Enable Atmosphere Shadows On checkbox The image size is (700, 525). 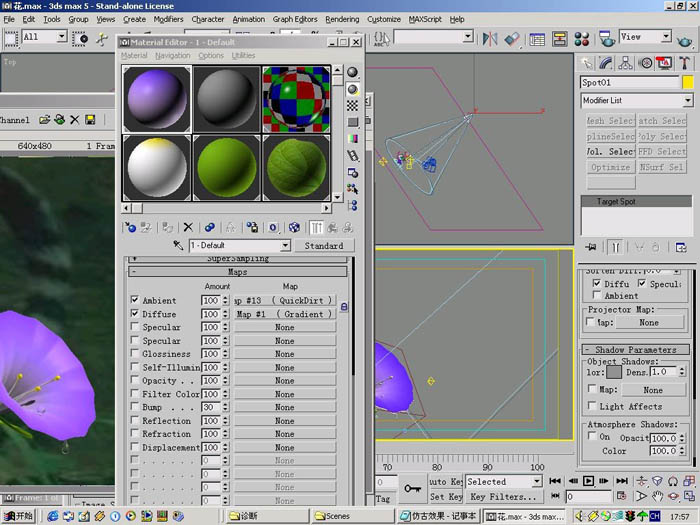592,436
